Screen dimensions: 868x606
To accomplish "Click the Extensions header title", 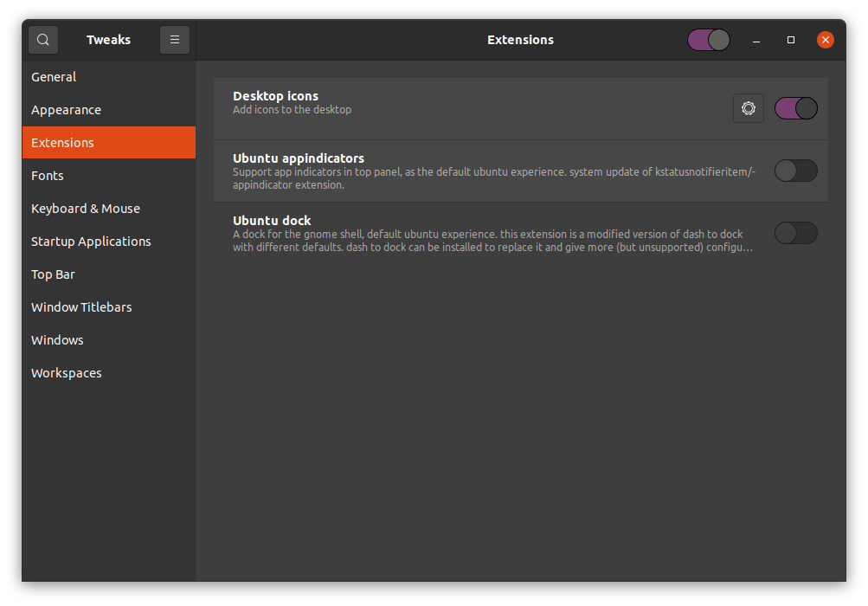I will coord(520,40).
